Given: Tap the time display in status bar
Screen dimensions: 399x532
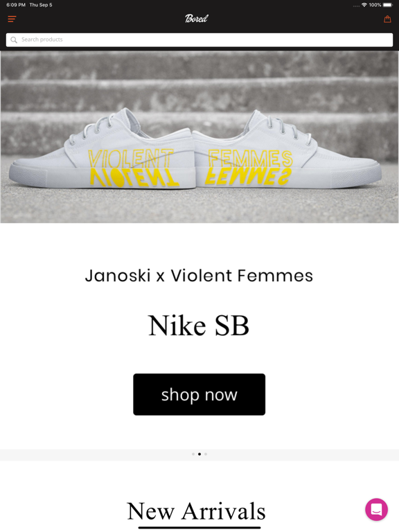Looking at the screenshot, I should (x=16, y=5).
